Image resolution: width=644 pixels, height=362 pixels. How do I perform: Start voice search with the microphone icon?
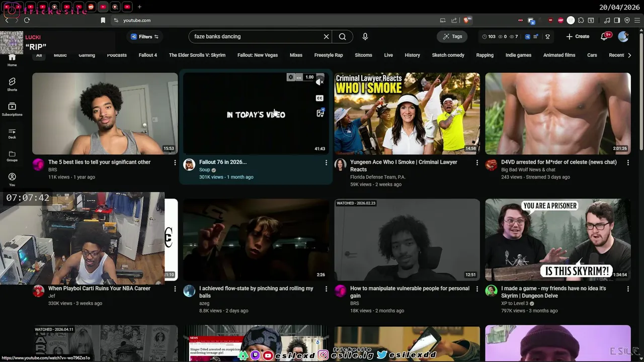[365, 36]
